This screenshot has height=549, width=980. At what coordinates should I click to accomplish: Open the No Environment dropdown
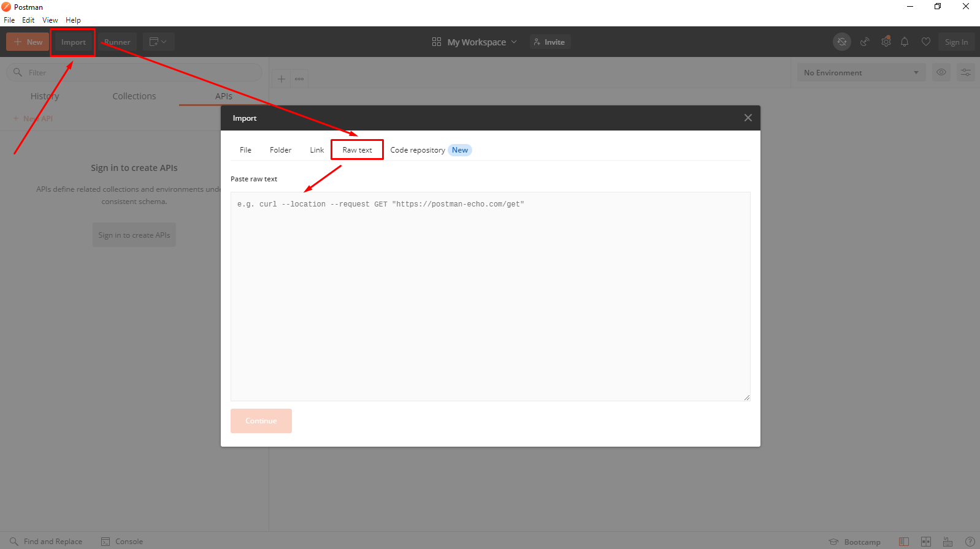861,72
